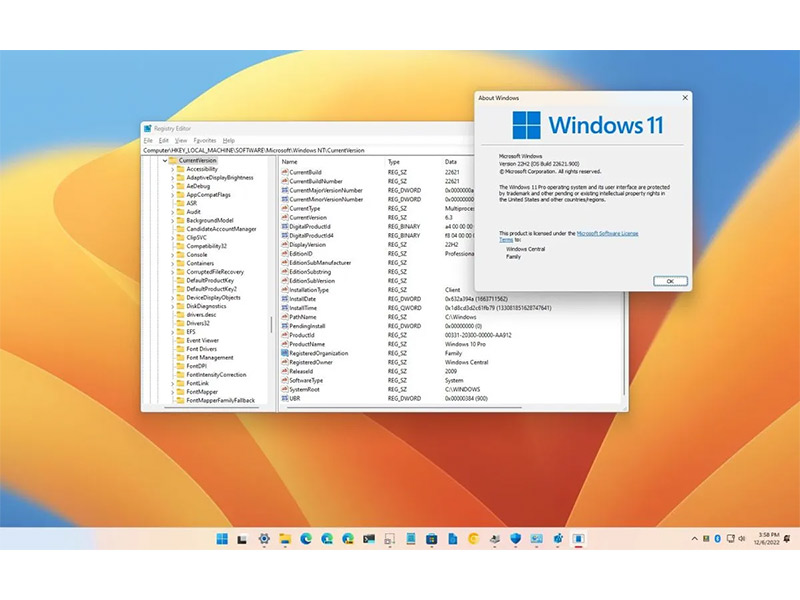800x600 pixels.
Task: Click the ProductName string value icon
Action: [x=285, y=344]
